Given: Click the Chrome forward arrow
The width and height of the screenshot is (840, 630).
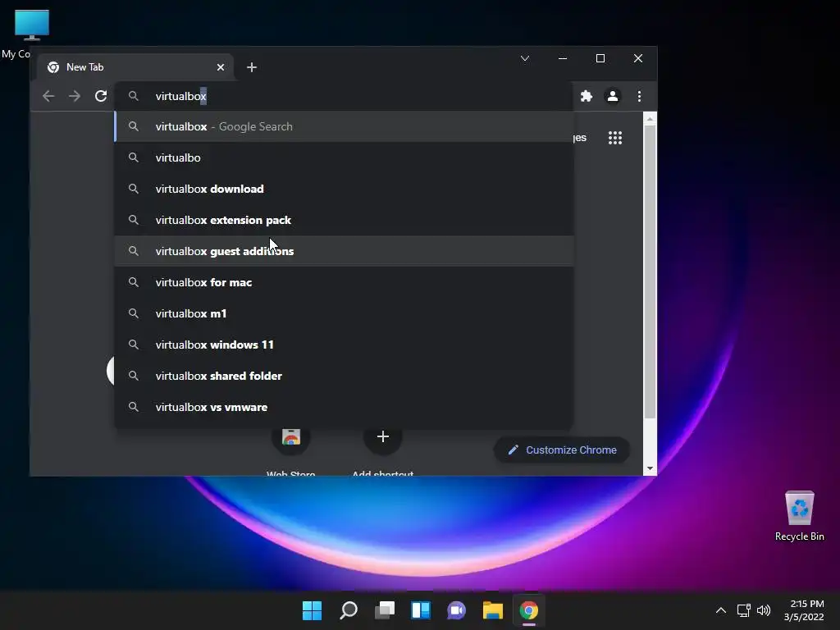Looking at the screenshot, I should [x=75, y=97].
